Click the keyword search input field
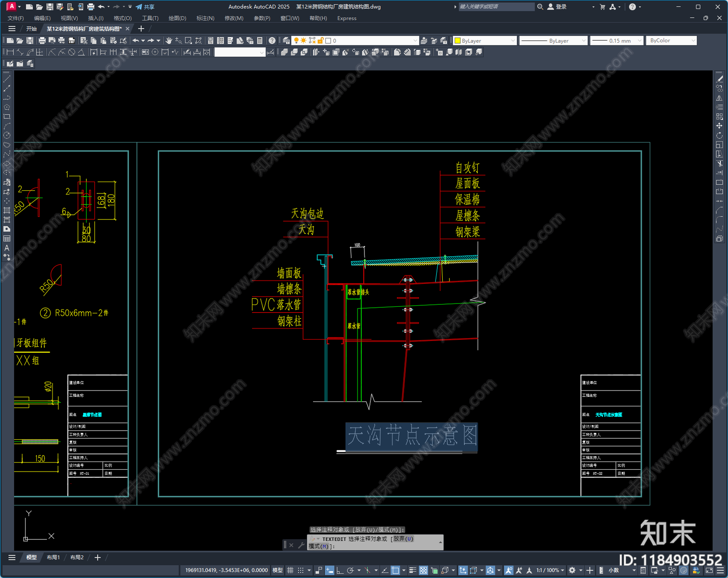Viewport: 728px width, 578px height. (x=496, y=7)
